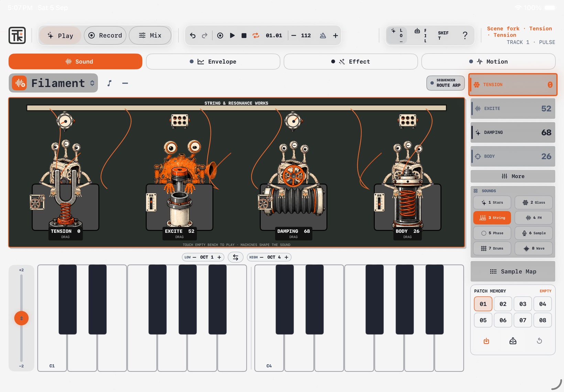Image resolution: width=564 pixels, height=392 pixels.
Task: Export patch with the tray upload icon
Action: tap(513, 341)
